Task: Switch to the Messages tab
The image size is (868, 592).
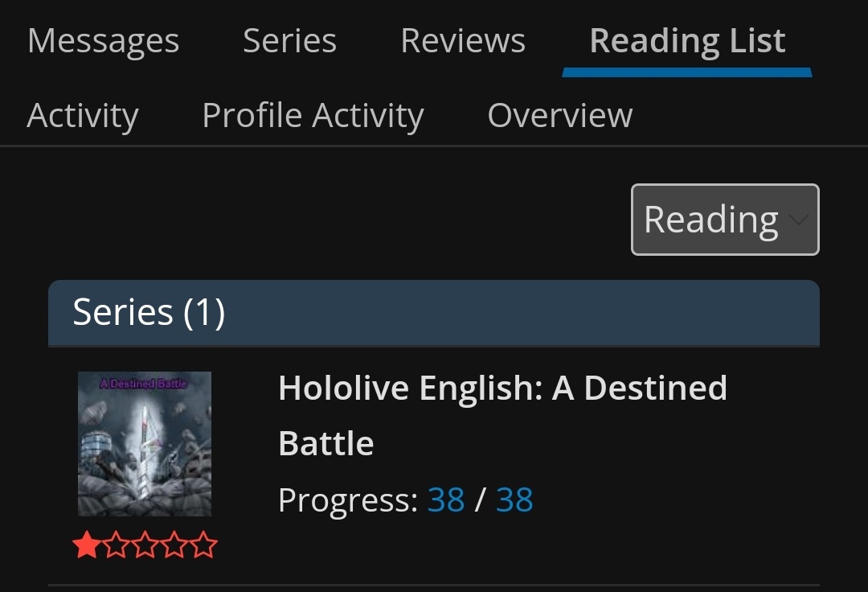Action: pos(104,40)
